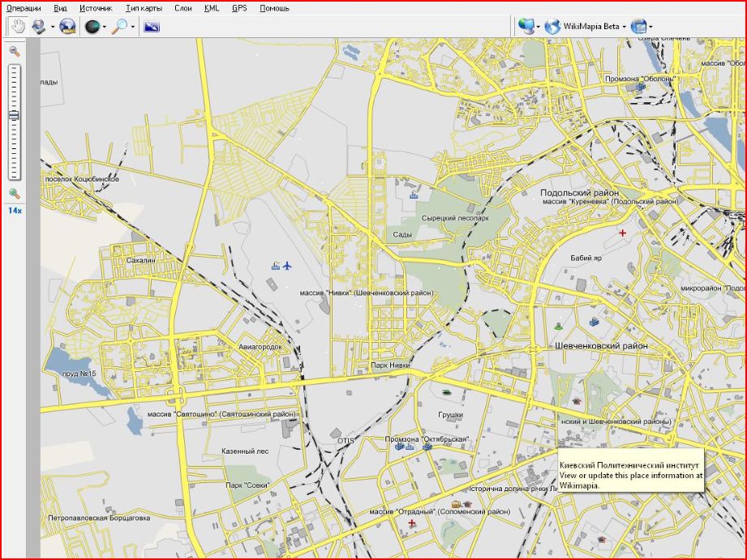Click the magnifying glass search icon
This screenshot has width=747, height=560.
click(x=119, y=27)
